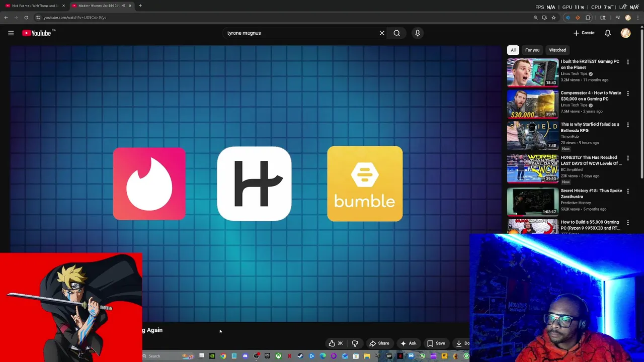
Task: Open the browser three-dot menu
Action: (638, 18)
